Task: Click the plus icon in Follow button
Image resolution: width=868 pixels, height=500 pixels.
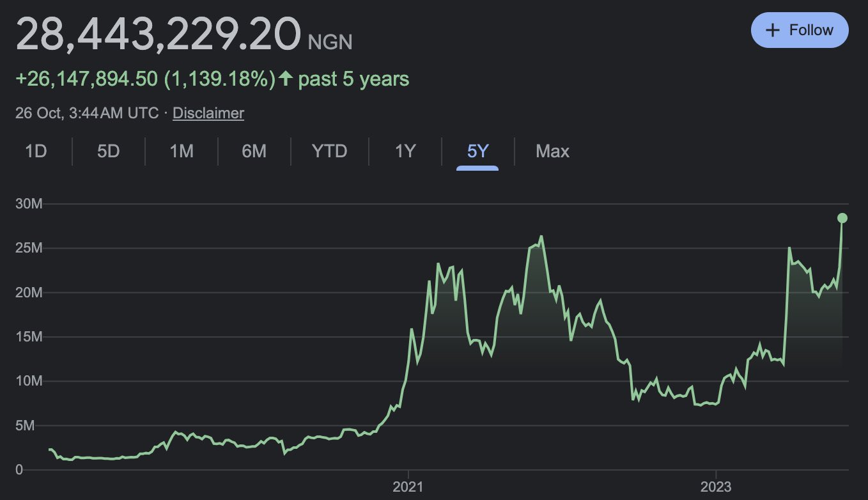Action: click(x=773, y=30)
